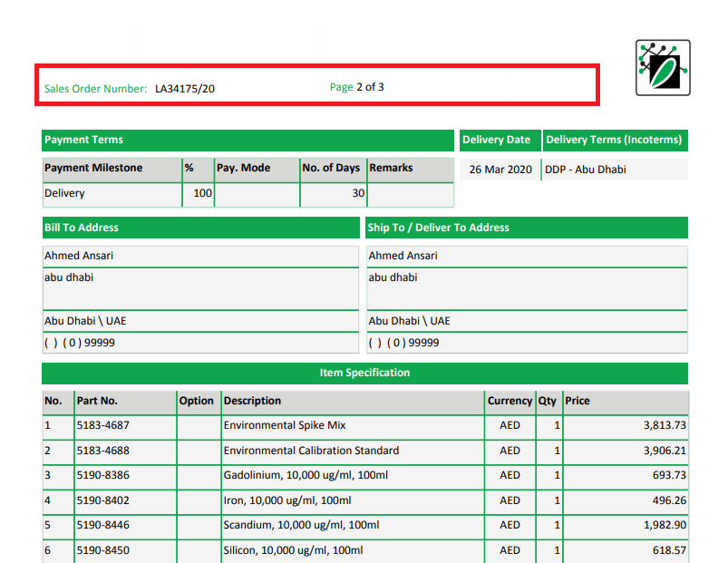Select 'Abu Dhabi \ UAE' in Bill To Address
This screenshot has height=563, width=728.
[x=85, y=321]
